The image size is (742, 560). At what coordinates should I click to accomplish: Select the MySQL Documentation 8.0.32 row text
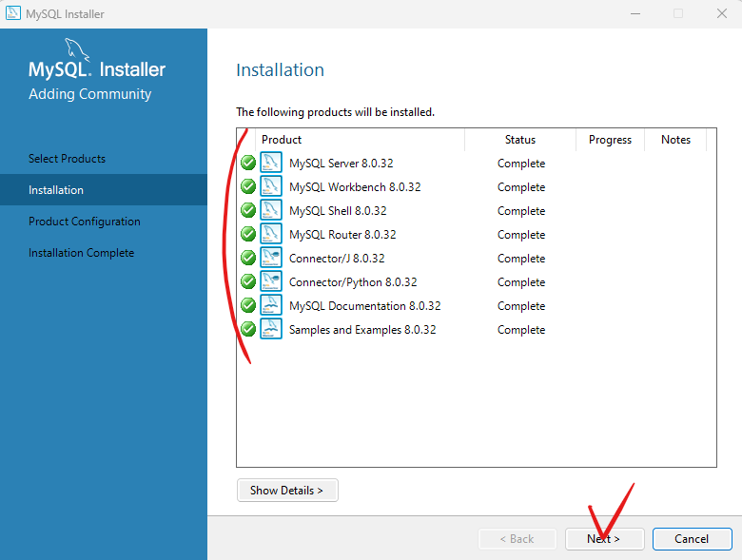point(365,305)
